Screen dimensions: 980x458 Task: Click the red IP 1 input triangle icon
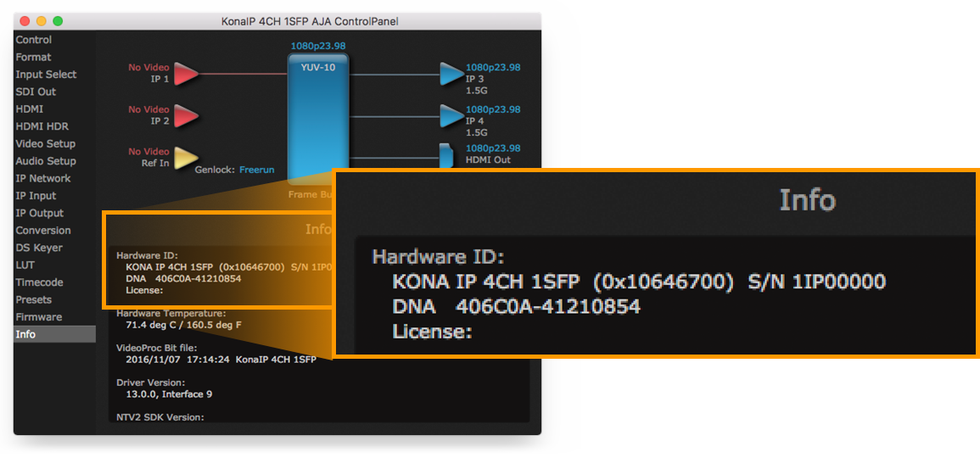click(x=186, y=74)
